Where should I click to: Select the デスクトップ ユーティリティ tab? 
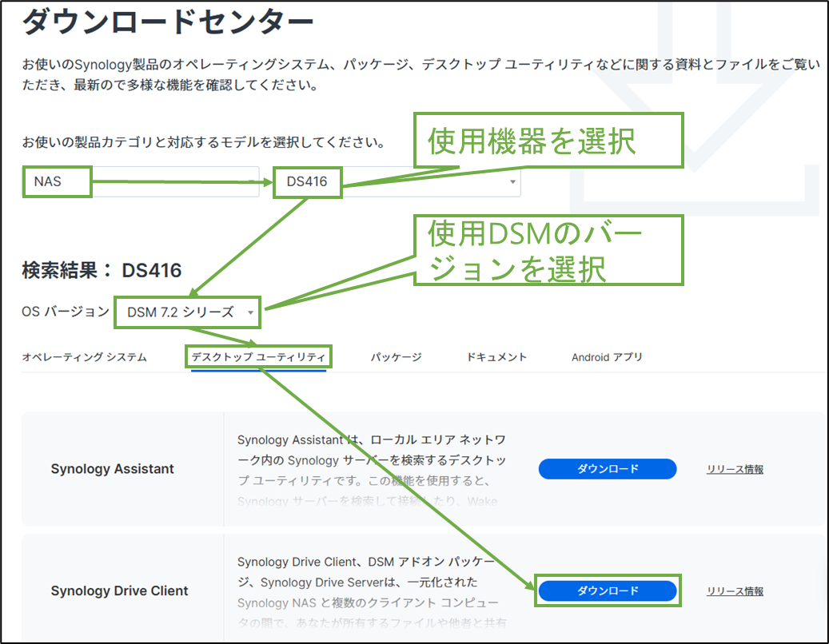[258, 357]
